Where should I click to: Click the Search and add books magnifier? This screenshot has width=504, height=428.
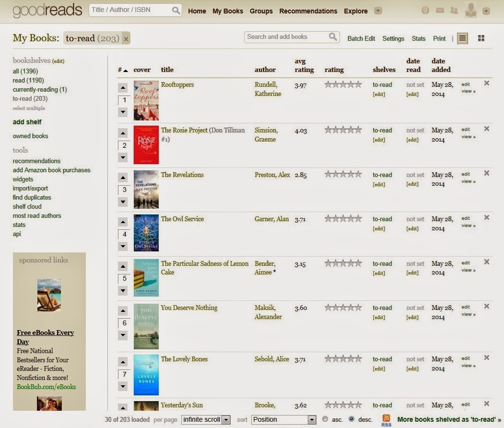click(333, 36)
